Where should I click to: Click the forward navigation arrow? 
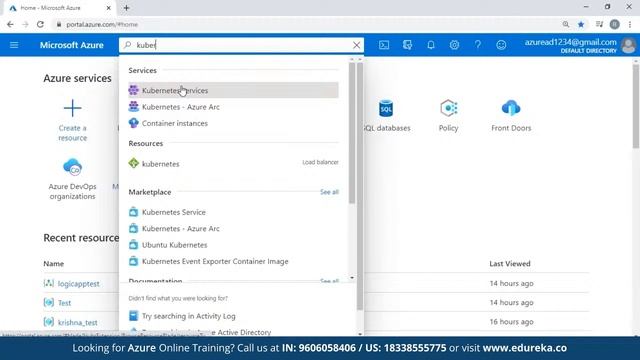[25, 24]
